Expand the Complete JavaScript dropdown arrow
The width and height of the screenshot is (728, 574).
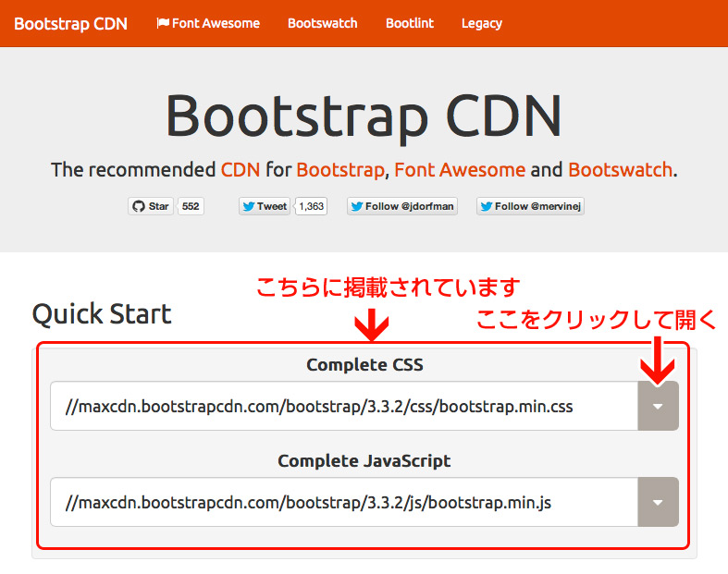pyautogui.click(x=658, y=502)
